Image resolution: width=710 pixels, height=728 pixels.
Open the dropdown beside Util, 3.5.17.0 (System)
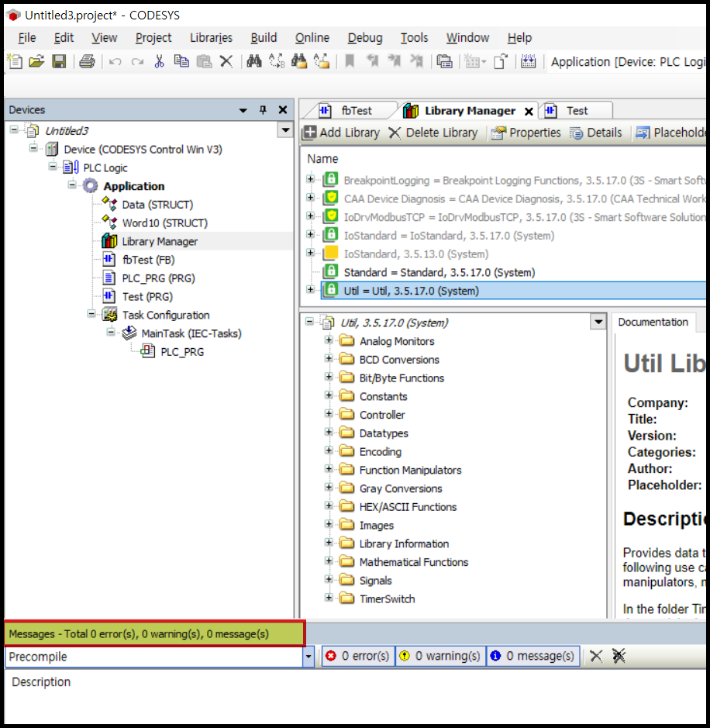click(x=598, y=321)
